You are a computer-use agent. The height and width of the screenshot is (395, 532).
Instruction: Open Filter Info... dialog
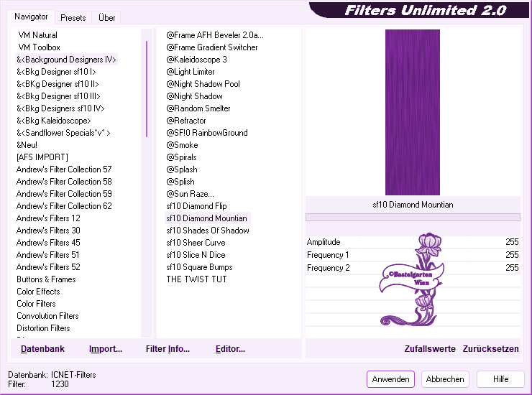[x=168, y=349]
